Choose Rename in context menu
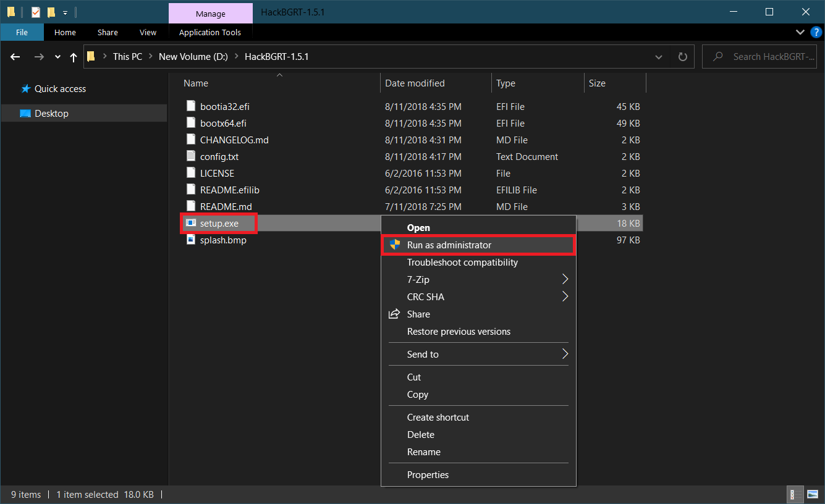 pyautogui.click(x=479, y=452)
